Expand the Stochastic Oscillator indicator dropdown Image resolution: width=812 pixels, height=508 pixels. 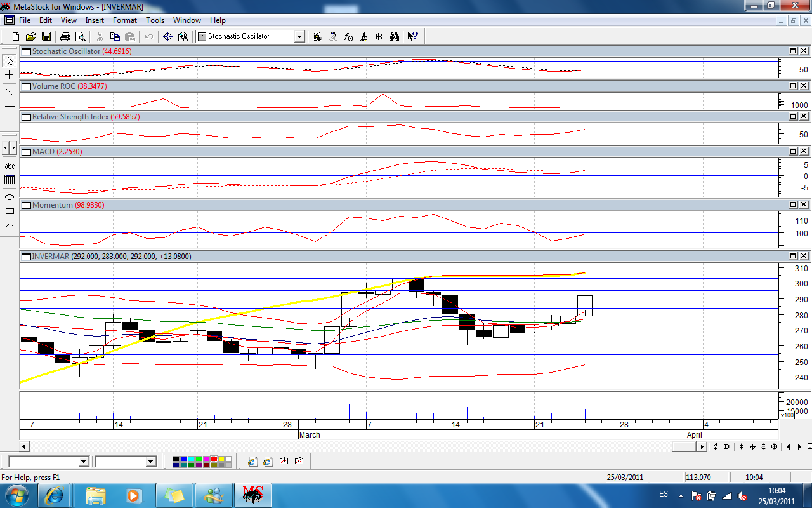tap(299, 37)
